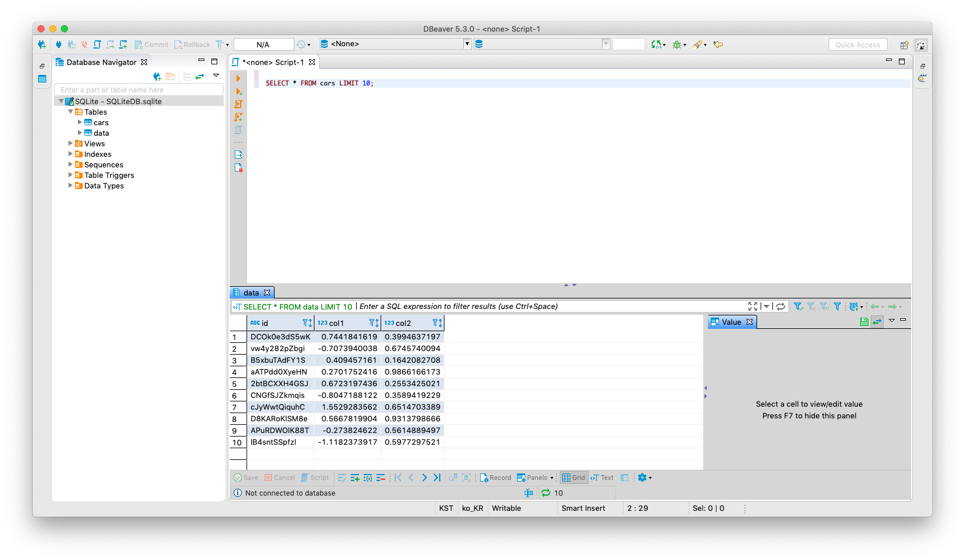The width and height of the screenshot is (965, 560).
Task: Click the maximize results panel icon
Action: [753, 306]
